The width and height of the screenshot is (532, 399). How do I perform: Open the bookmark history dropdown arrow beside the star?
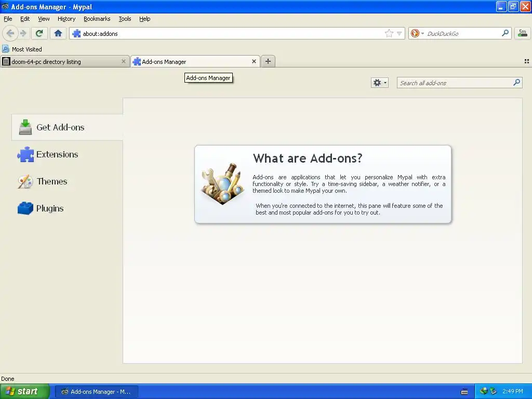click(x=400, y=34)
